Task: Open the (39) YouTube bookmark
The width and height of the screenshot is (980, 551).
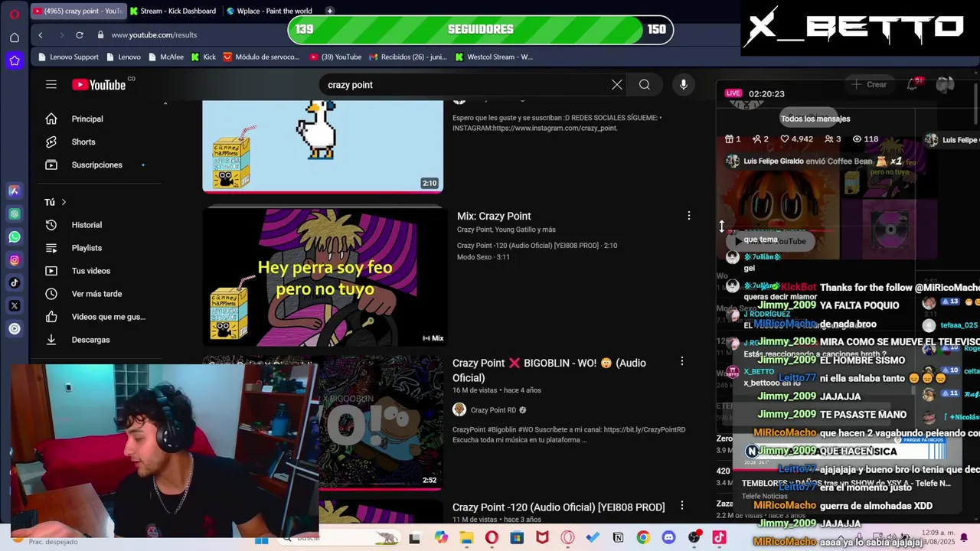Action: (x=335, y=57)
